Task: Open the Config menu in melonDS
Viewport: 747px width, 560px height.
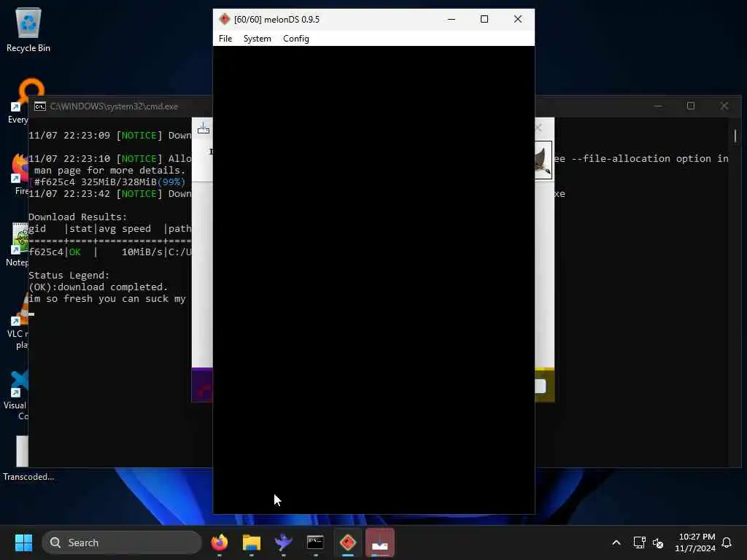Action: (296, 39)
